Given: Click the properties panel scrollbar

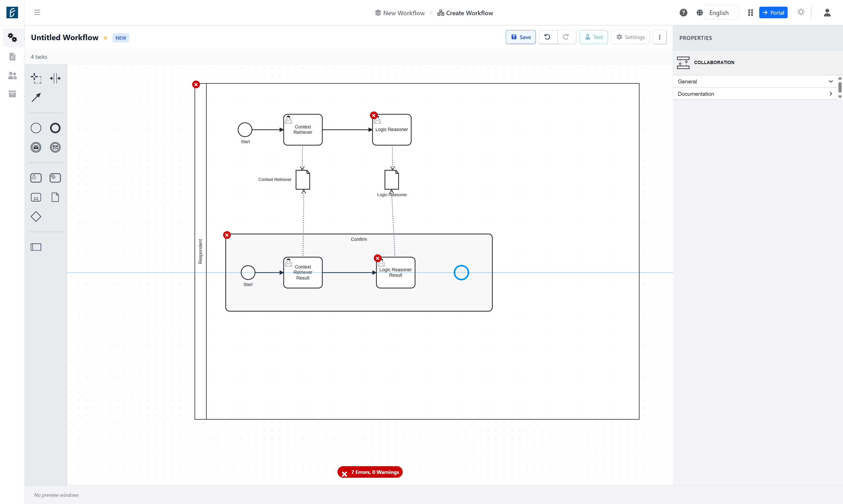Looking at the screenshot, I should 840,87.
